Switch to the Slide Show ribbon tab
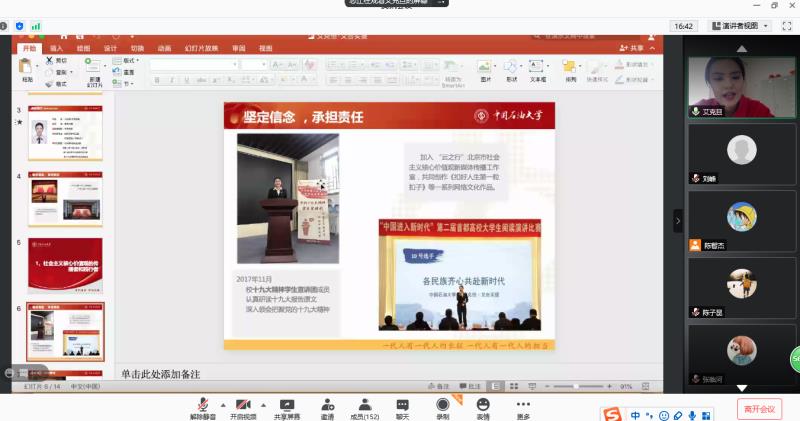This screenshot has height=421, width=800. (x=200, y=48)
